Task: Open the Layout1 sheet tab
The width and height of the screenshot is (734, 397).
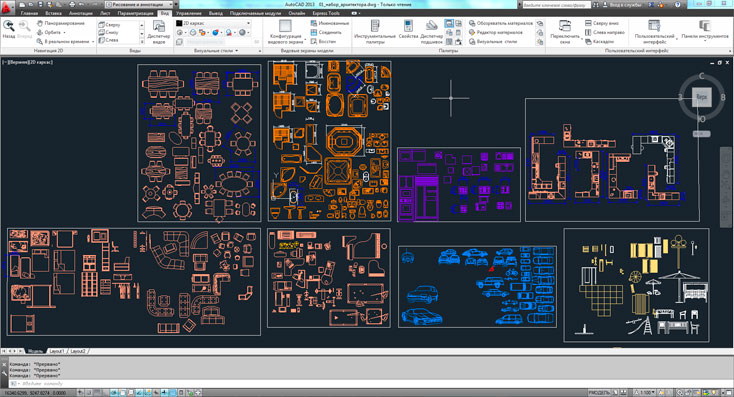Action: (57, 351)
